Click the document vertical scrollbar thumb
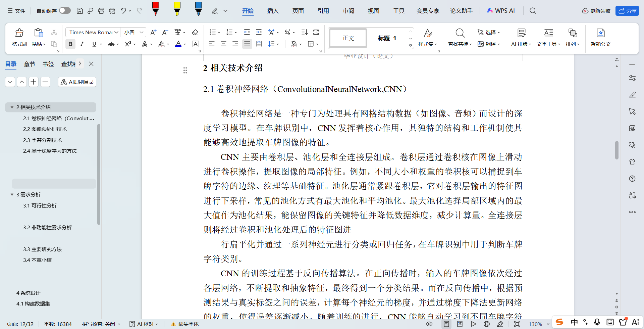This screenshot has height=329, width=644. 616,150
